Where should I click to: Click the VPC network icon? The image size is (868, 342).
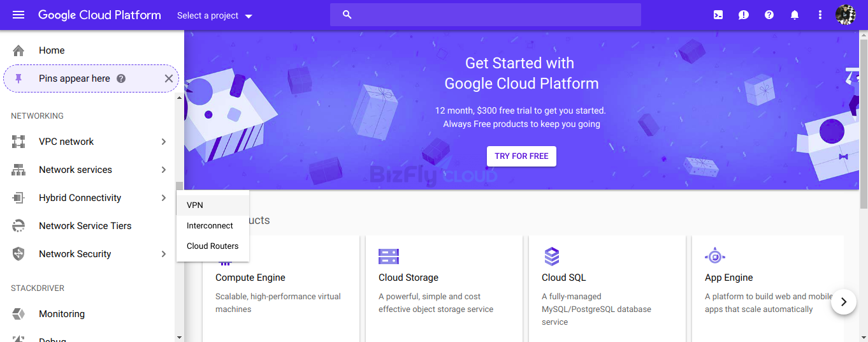(x=18, y=142)
